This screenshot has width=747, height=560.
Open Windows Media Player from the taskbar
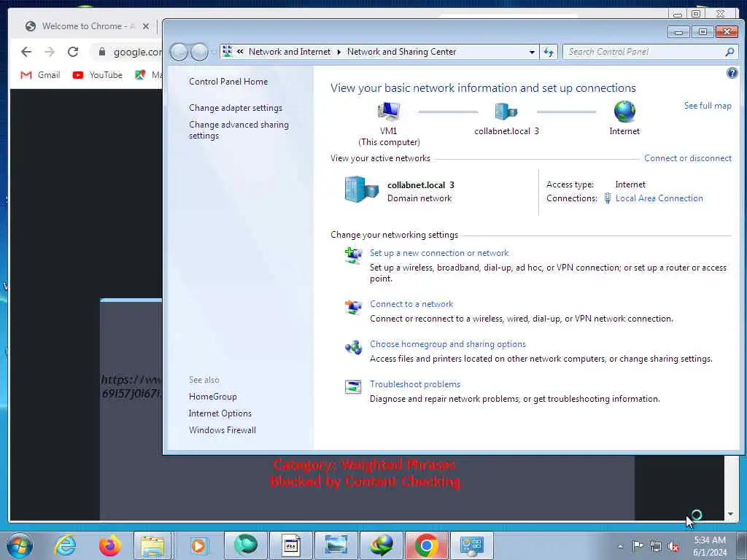pos(198,545)
